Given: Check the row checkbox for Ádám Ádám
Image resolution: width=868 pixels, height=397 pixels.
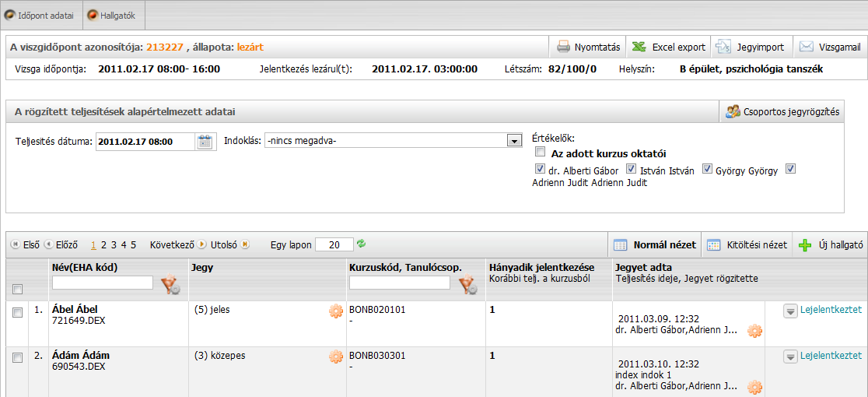Looking at the screenshot, I should [x=17, y=358].
